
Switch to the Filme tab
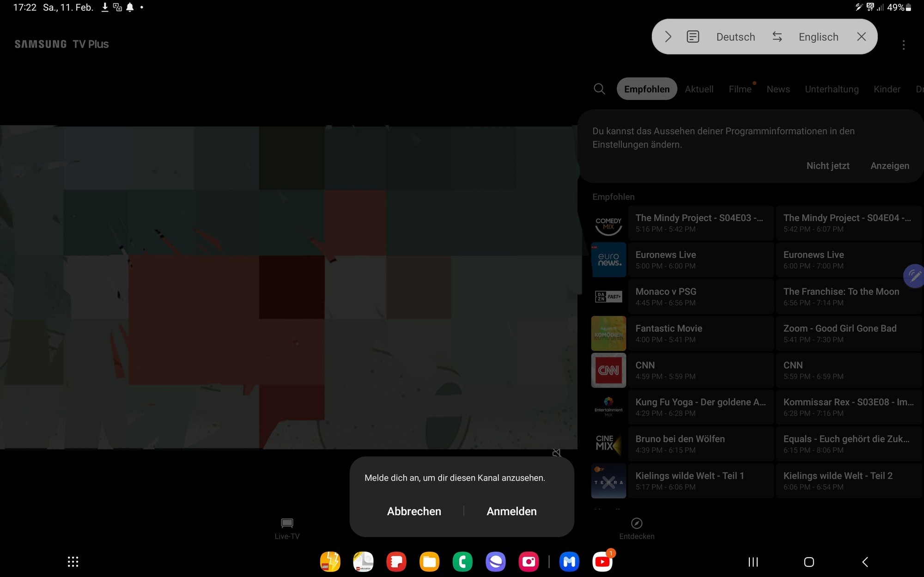pos(740,89)
